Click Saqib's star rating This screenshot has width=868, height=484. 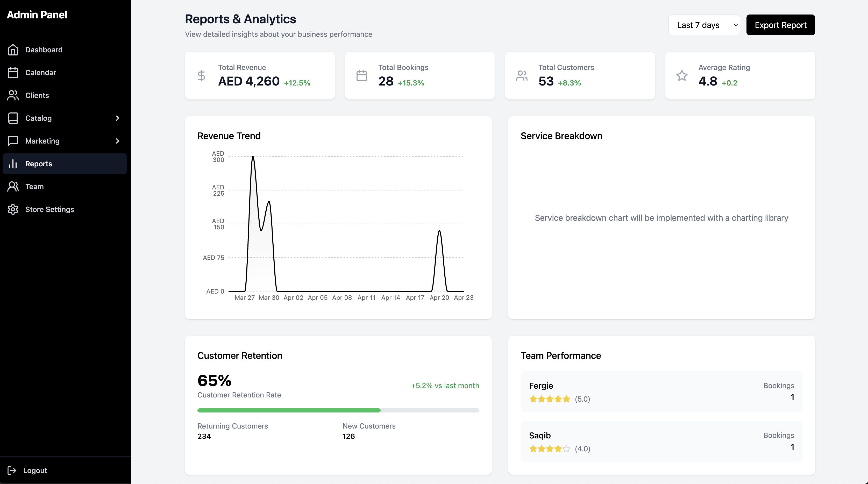(x=549, y=449)
